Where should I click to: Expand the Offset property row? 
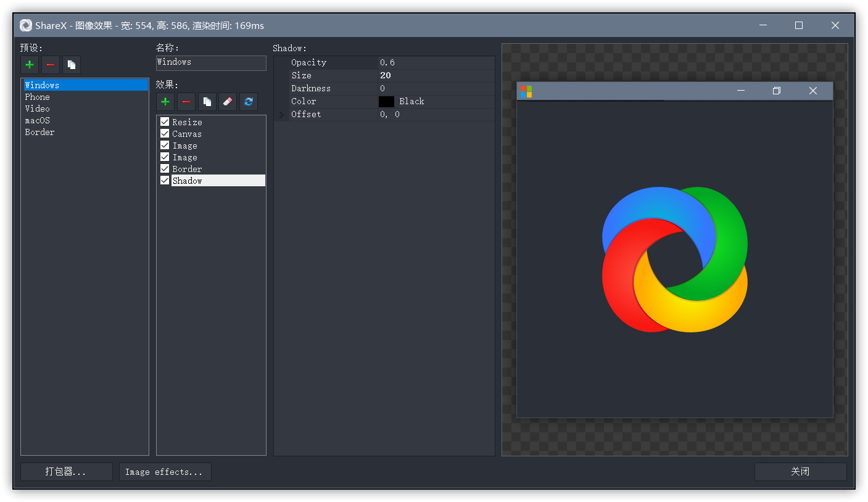tap(282, 115)
